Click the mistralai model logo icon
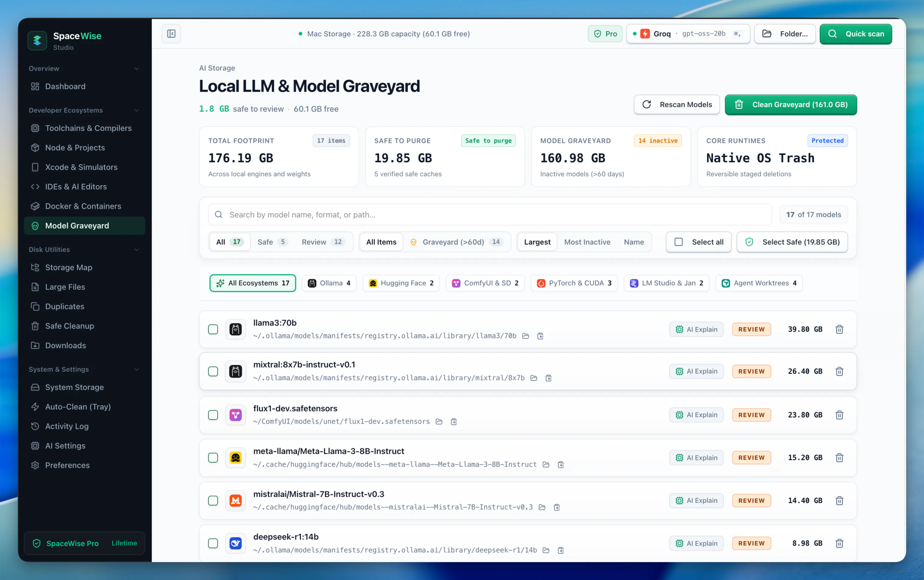The height and width of the screenshot is (580, 924). (x=235, y=500)
